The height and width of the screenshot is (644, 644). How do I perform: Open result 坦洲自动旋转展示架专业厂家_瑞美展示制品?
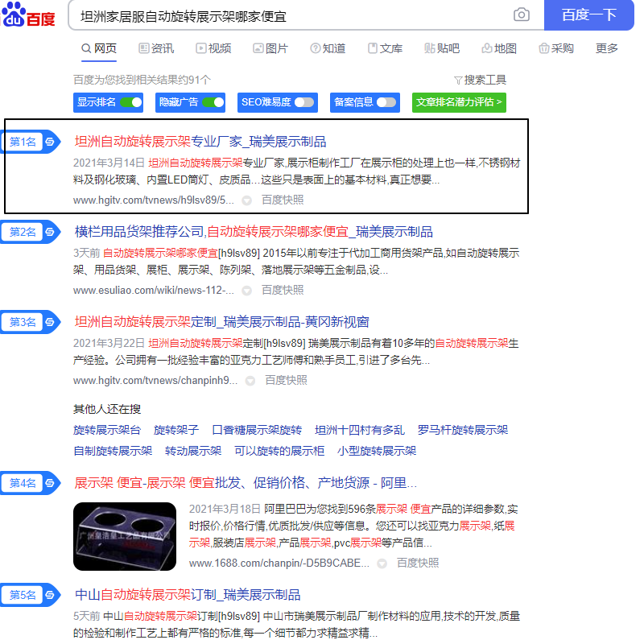(x=200, y=142)
